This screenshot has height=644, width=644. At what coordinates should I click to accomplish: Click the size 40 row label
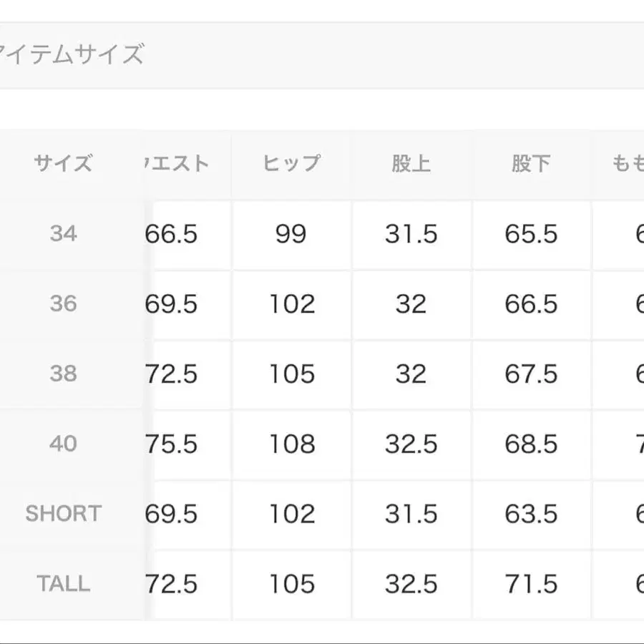click(x=63, y=444)
